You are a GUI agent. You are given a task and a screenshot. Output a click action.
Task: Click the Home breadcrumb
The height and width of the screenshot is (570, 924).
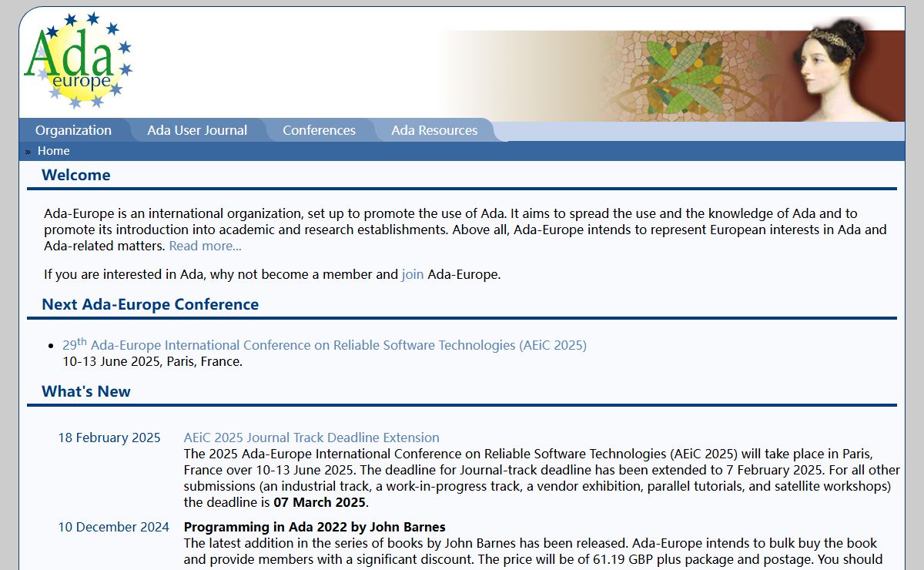pyautogui.click(x=53, y=151)
